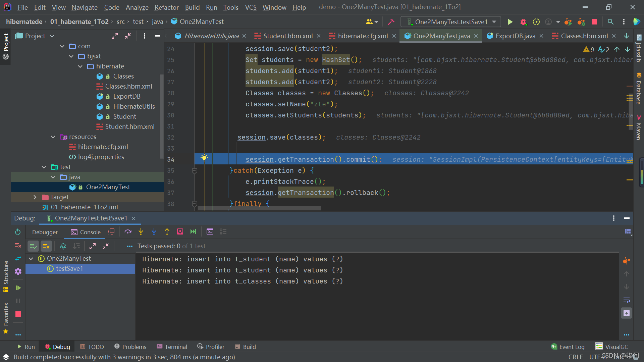Click the green Run button in toolbar
The width and height of the screenshot is (644, 362).
tap(510, 22)
